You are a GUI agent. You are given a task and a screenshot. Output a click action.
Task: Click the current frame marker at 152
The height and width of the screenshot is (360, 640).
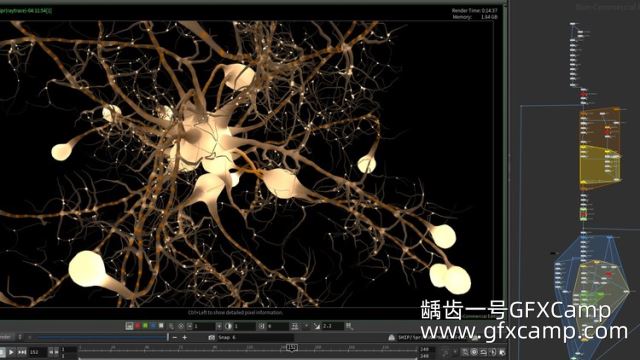(291, 348)
